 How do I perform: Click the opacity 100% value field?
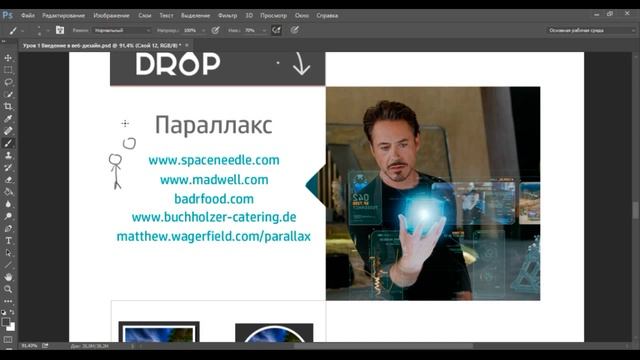(190, 30)
